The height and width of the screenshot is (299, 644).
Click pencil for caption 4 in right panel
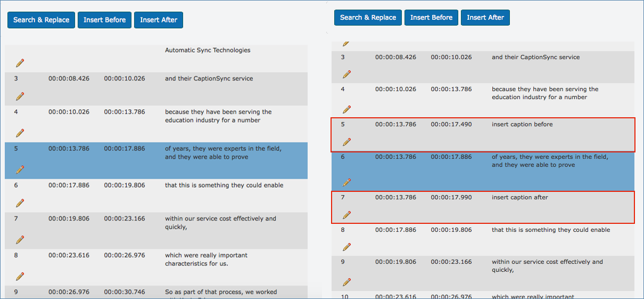tap(346, 109)
